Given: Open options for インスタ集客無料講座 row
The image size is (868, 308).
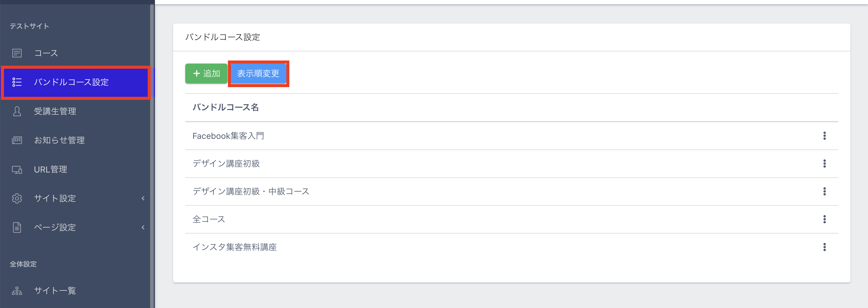Looking at the screenshot, I should click(x=824, y=247).
